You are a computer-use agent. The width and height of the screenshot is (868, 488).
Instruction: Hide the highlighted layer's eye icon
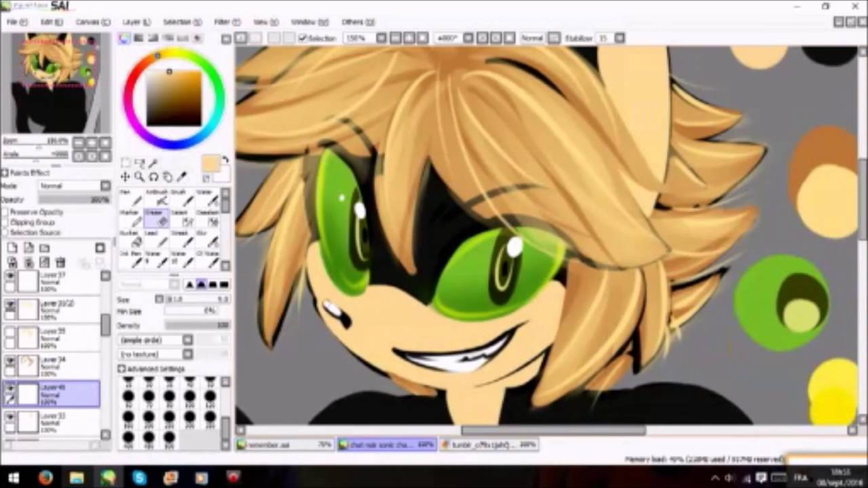10,389
